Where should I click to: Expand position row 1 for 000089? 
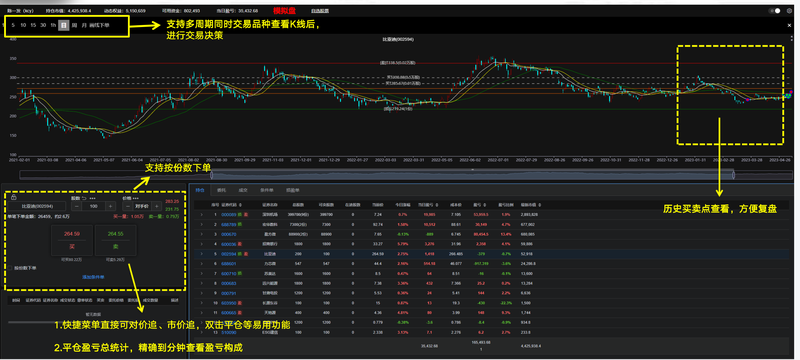point(202,215)
